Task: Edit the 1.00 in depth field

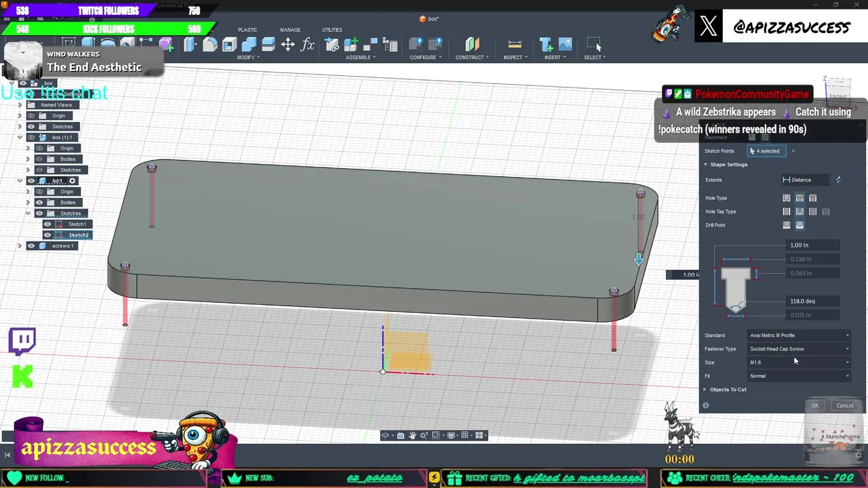Action: point(814,245)
